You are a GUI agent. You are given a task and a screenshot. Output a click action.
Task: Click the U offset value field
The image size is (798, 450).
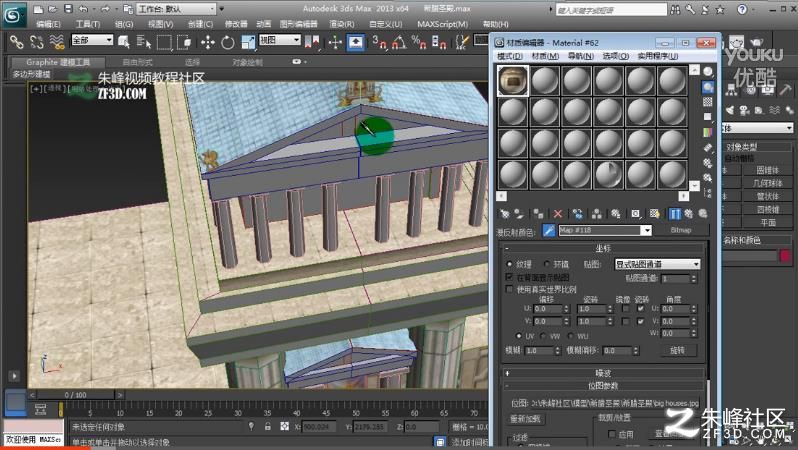pyautogui.click(x=548, y=309)
